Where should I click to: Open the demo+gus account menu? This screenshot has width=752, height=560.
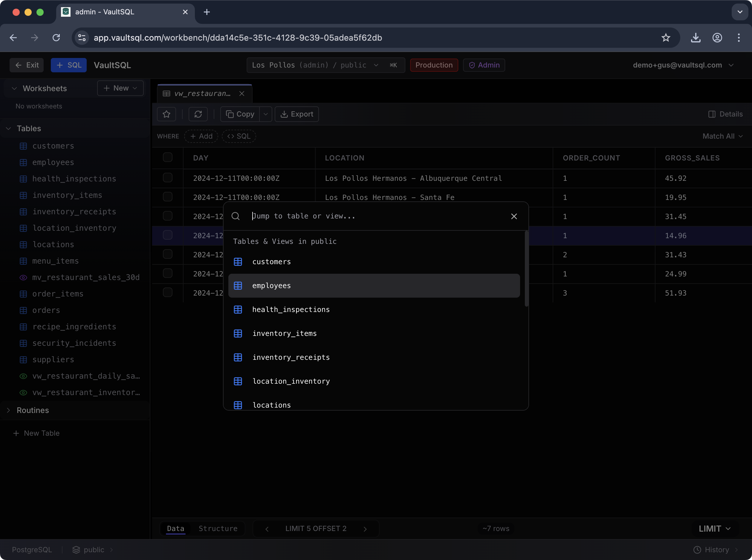(683, 65)
